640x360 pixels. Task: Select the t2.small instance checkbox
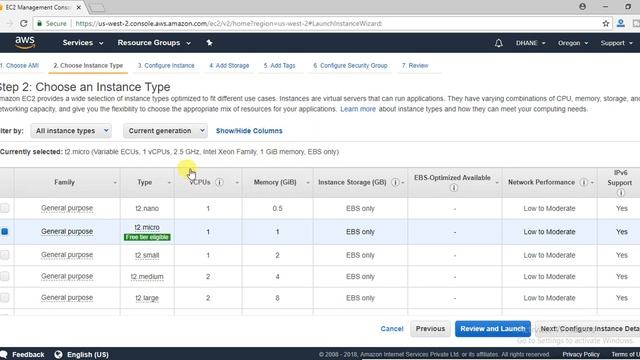coord(4,255)
